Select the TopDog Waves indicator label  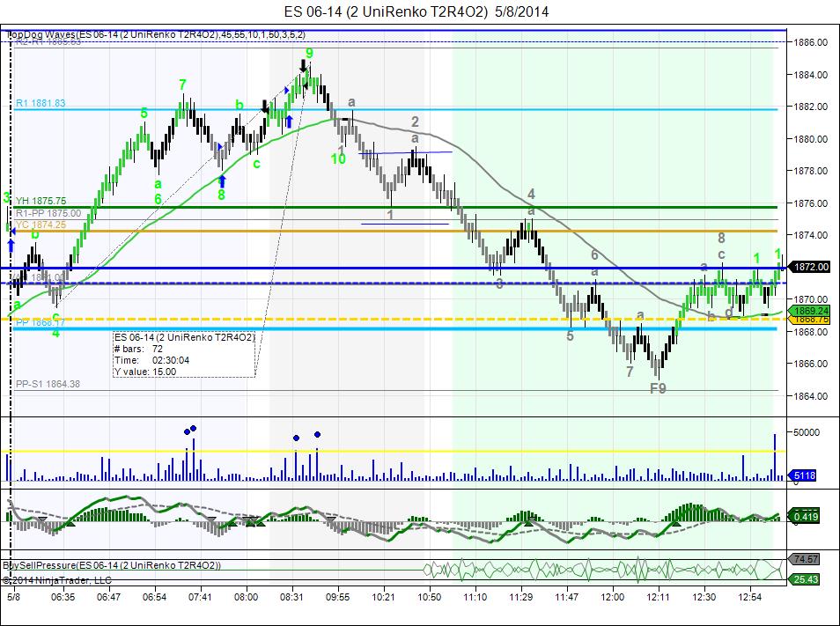pos(154,34)
